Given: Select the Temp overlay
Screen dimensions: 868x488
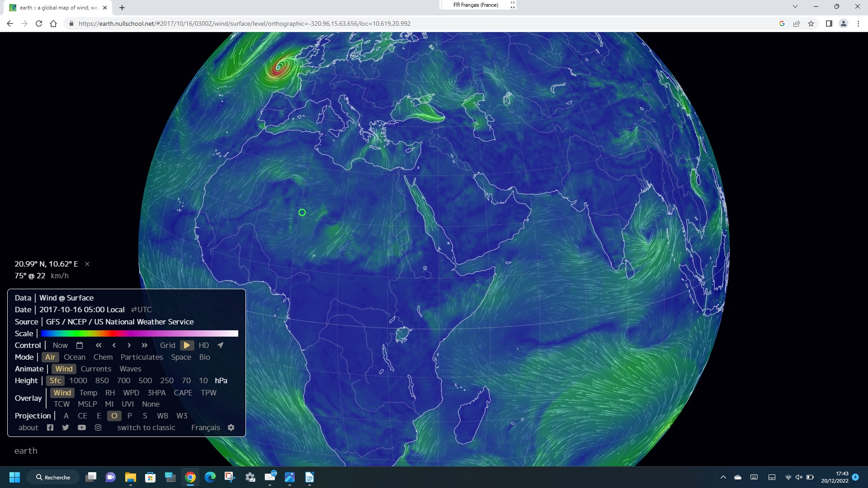Looking at the screenshot, I should (x=88, y=393).
